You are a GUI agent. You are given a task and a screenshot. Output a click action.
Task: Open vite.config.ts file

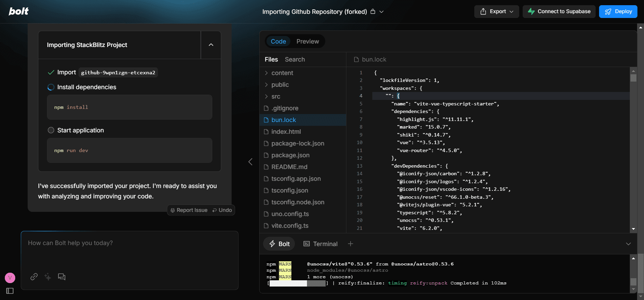[x=303, y=226]
